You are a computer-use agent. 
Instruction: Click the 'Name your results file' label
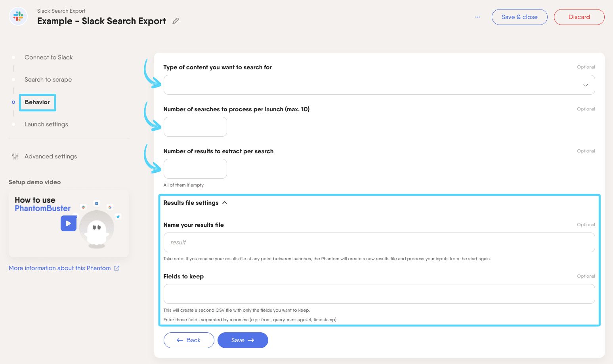[x=193, y=225]
